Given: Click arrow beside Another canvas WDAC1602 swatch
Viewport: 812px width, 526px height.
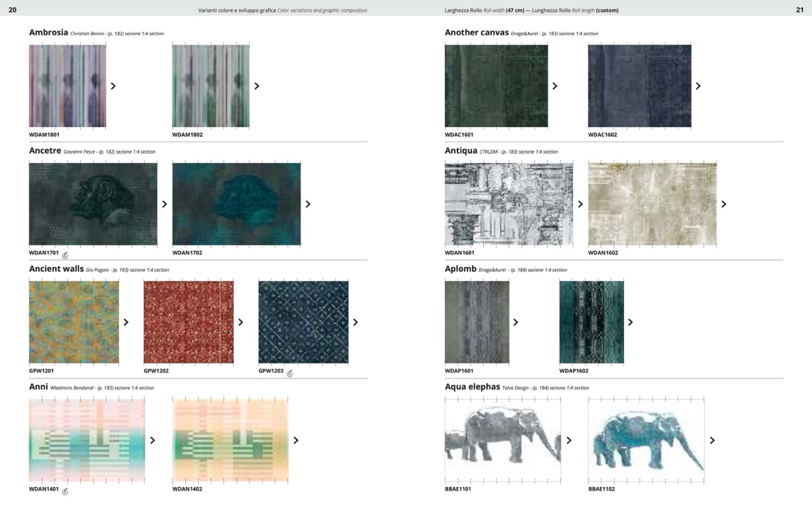Looking at the screenshot, I should (698, 86).
